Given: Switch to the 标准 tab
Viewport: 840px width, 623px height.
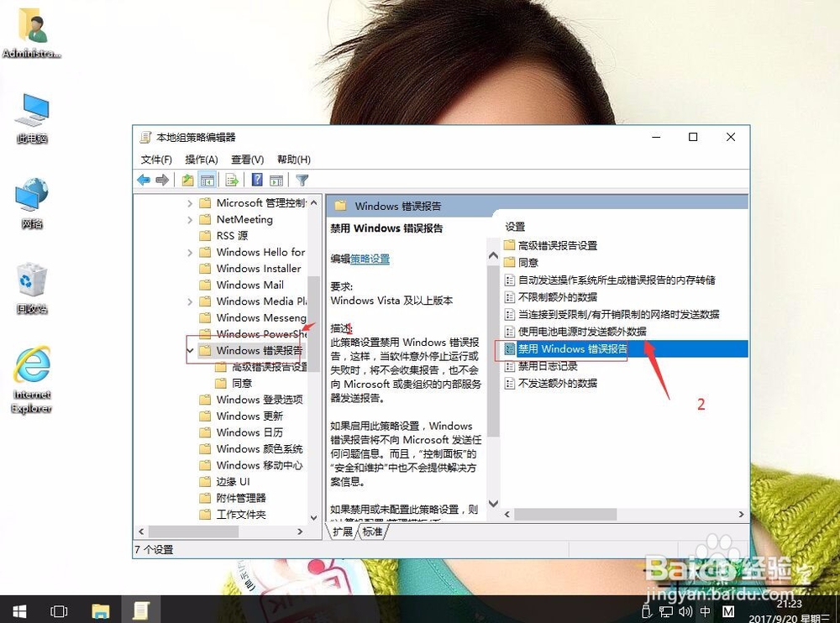Looking at the screenshot, I should [x=372, y=531].
